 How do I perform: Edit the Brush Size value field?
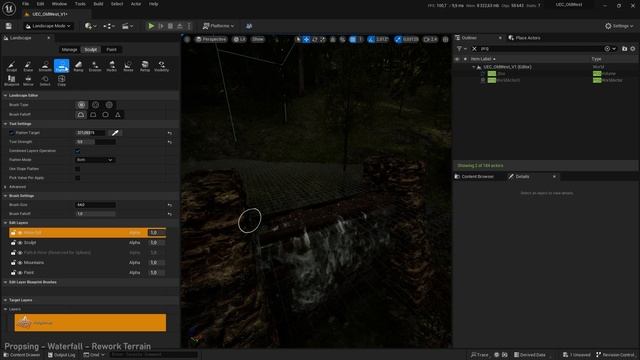(96, 205)
